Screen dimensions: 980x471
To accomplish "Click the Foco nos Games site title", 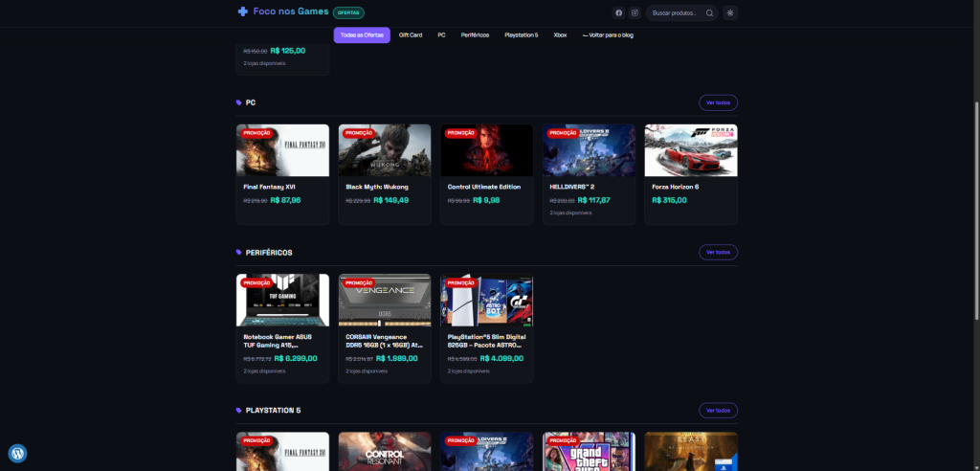I will tap(291, 11).
